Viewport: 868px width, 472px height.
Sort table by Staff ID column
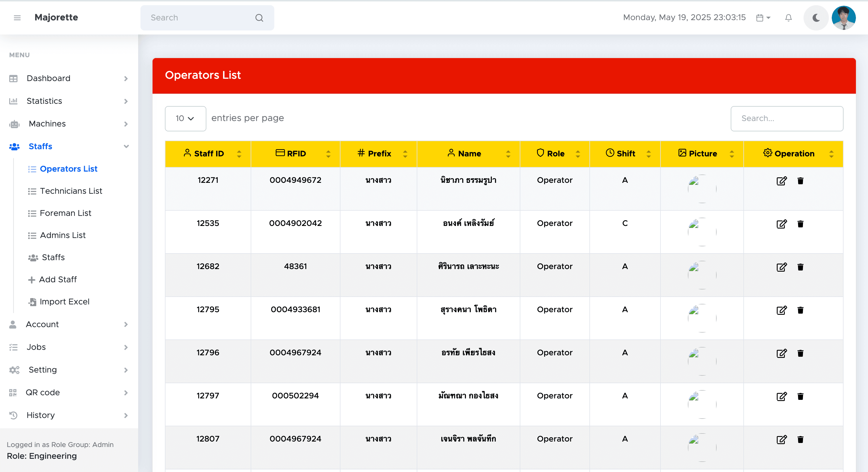(x=208, y=154)
